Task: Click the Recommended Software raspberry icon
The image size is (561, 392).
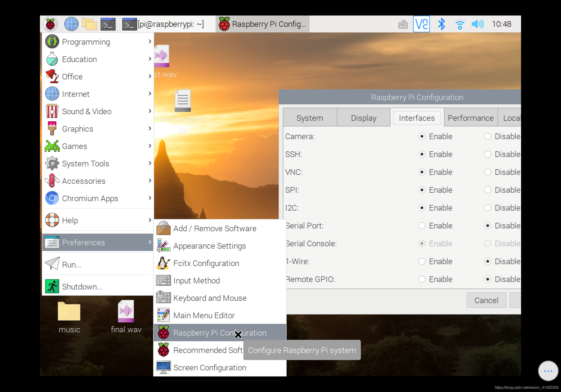Action: point(164,350)
